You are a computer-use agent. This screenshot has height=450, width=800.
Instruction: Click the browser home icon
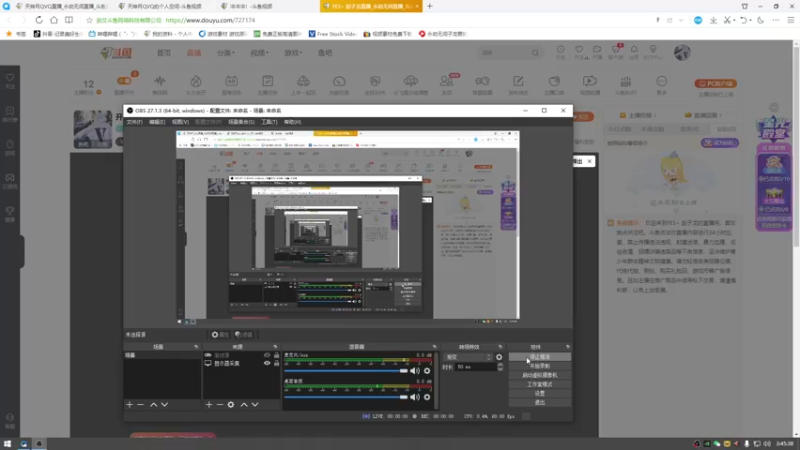[x=54, y=20]
